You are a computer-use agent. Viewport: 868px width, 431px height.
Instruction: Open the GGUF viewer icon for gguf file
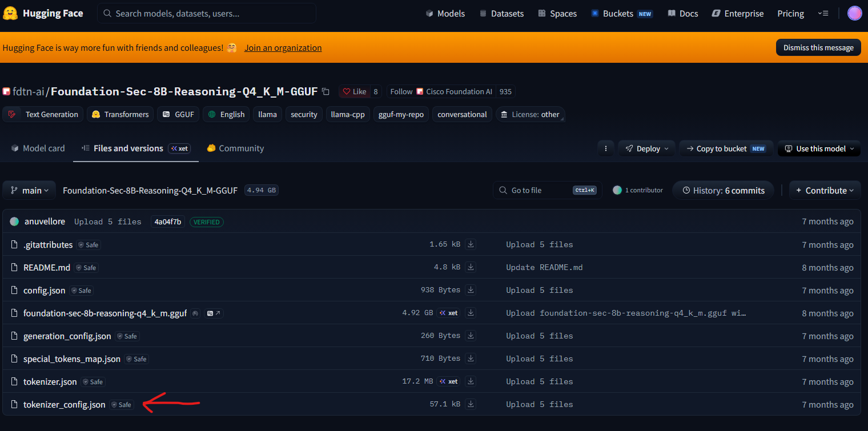tap(214, 313)
